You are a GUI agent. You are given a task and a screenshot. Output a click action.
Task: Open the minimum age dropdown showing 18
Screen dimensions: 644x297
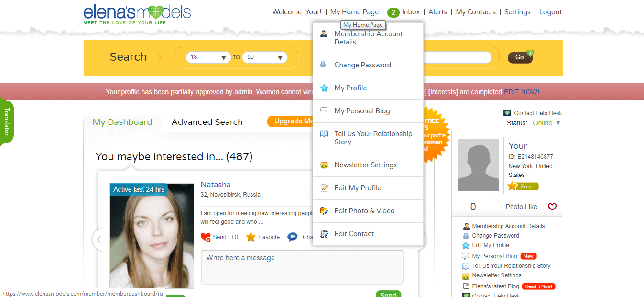pos(209,57)
